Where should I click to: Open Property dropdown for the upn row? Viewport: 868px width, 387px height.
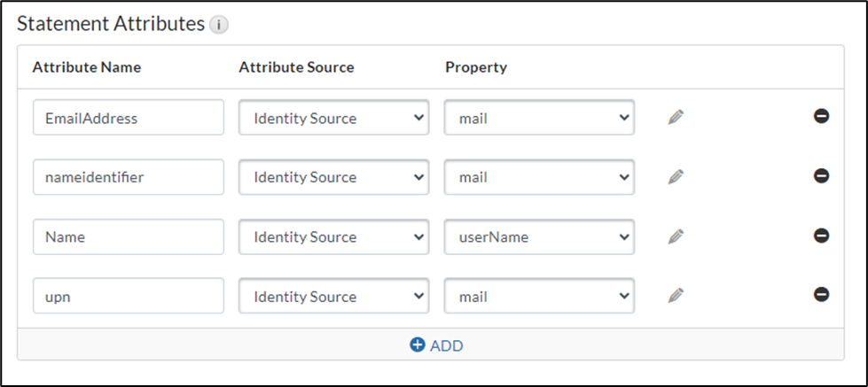pyautogui.click(x=539, y=296)
